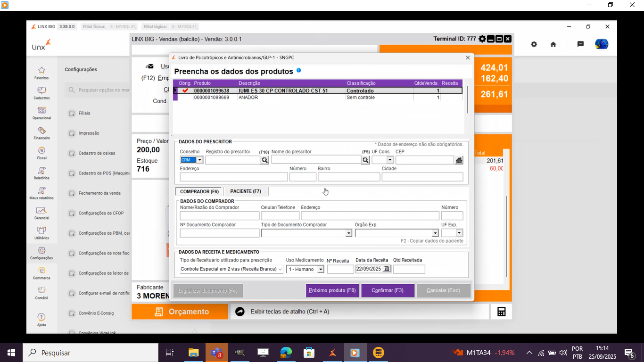Open the UF Exp. dropdown

coord(459,233)
